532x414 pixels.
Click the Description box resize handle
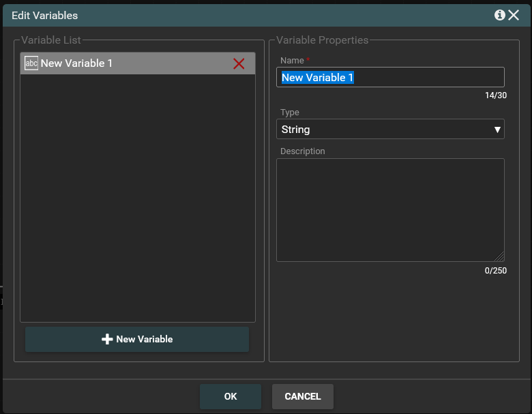(499, 257)
